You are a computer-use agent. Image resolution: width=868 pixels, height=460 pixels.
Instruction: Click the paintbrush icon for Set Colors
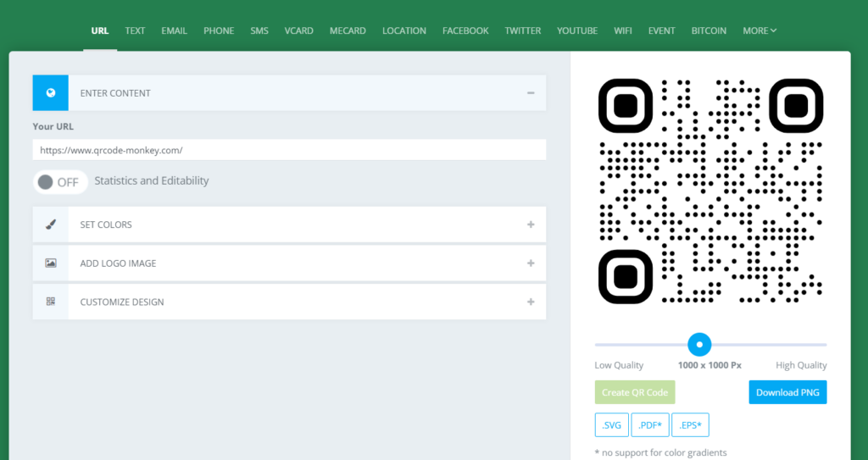coord(50,224)
